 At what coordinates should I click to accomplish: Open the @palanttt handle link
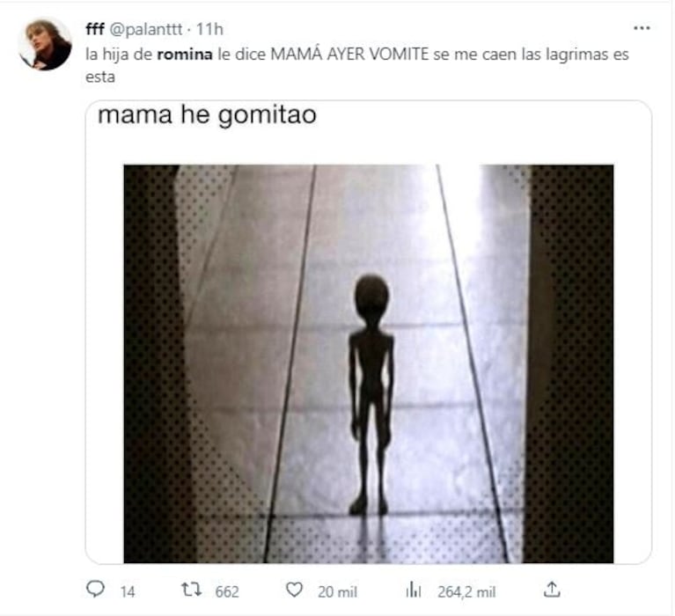click(x=146, y=29)
